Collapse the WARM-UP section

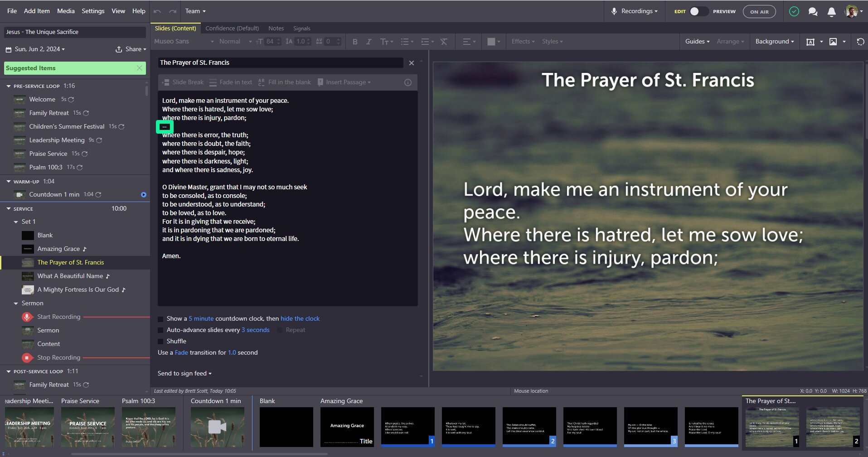9,182
